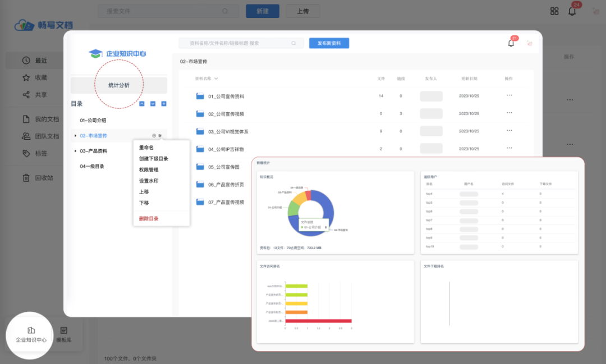Choose 上移 from the context menu
The image size is (606, 364).
144,192
